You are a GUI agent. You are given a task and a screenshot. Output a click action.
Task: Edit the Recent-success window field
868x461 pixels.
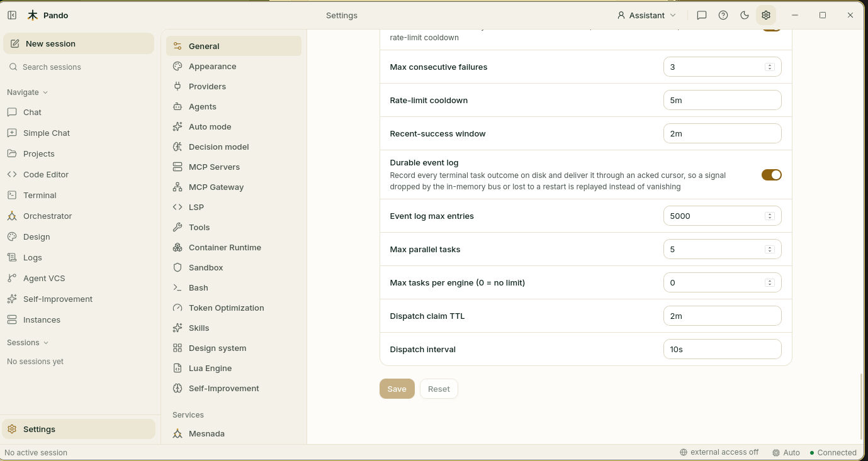pos(723,133)
